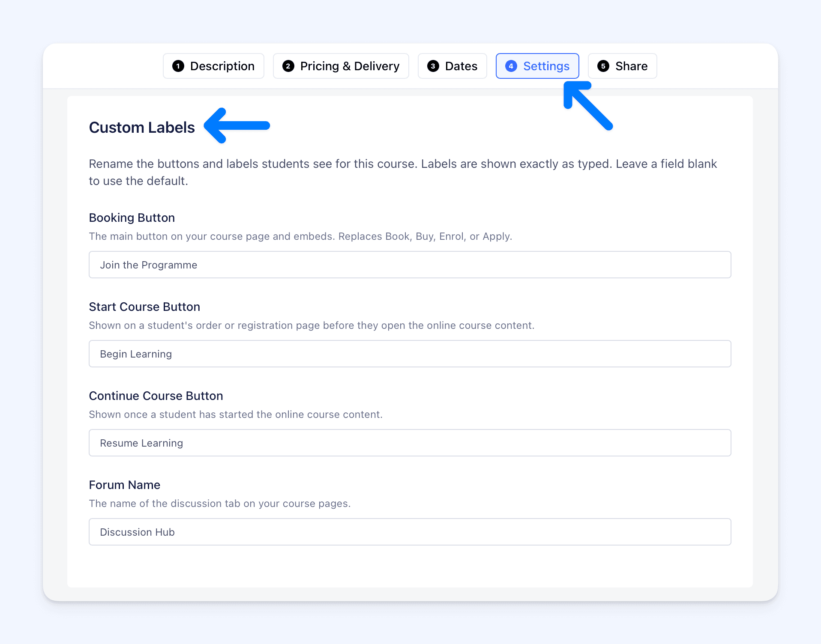Select the Discussion Hub input field

tap(410, 532)
